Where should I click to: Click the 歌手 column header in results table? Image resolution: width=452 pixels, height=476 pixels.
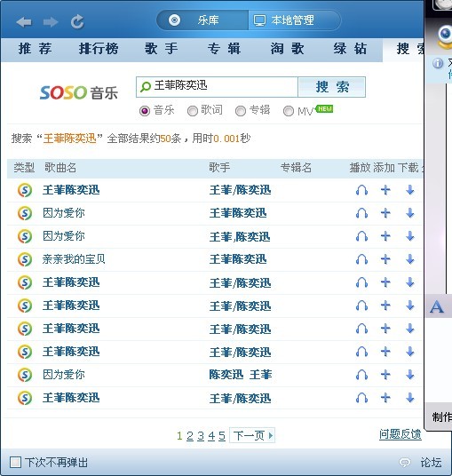(219, 167)
